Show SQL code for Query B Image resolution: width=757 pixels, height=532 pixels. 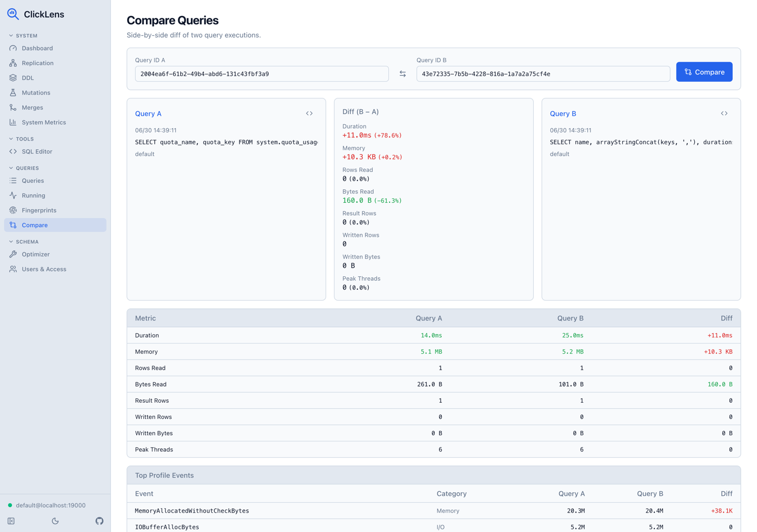(x=724, y=114)
